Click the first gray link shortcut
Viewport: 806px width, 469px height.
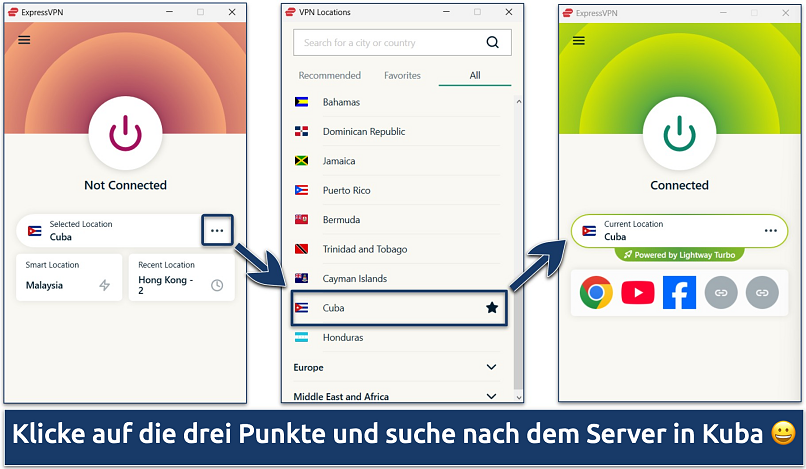721,293
